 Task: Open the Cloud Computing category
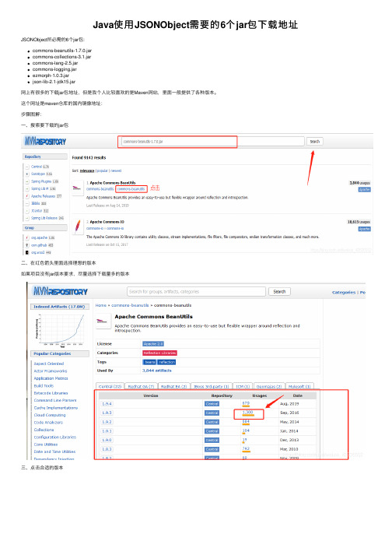point(50,415)
